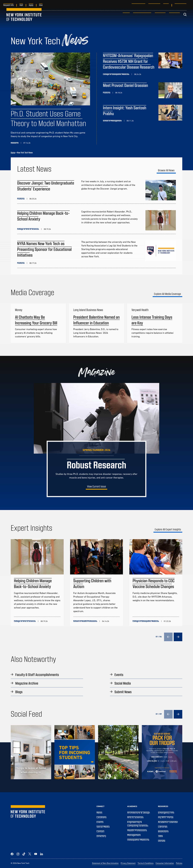Open Supporting Children with Autism article

click(92, 584)
